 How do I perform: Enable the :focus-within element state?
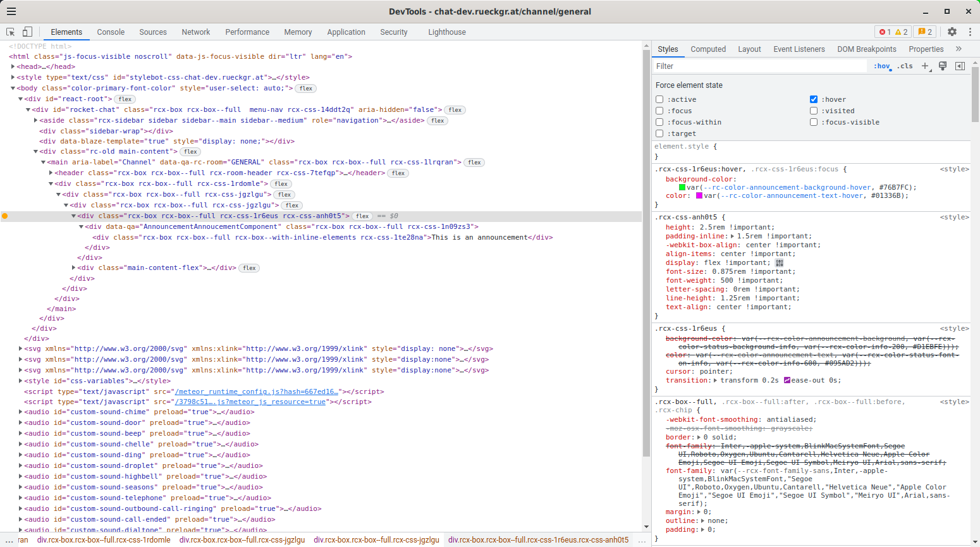pyautogui.click(x=659, y=122)
